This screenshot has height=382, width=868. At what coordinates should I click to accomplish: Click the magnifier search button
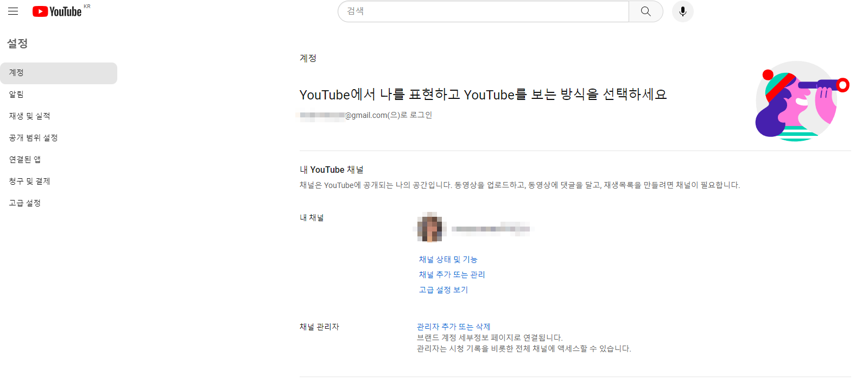[645, 11]
